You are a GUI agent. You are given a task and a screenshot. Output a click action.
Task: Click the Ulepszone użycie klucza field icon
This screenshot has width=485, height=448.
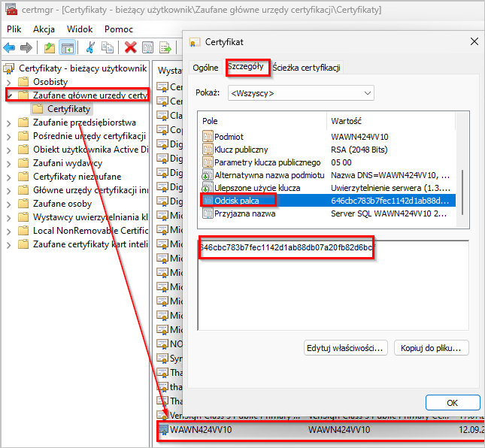tap(208, 188)
